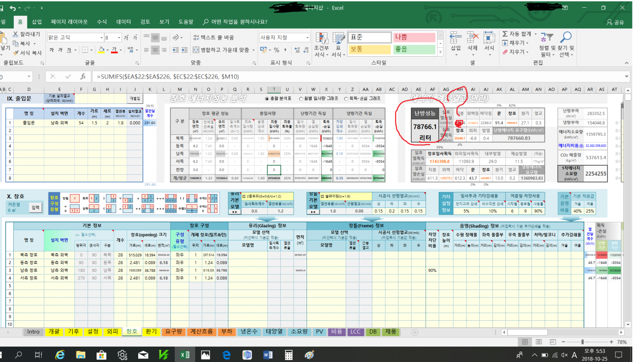Expand the number format dropdown 사용자 지정
The image size is (644, 362).
point(307,38)
